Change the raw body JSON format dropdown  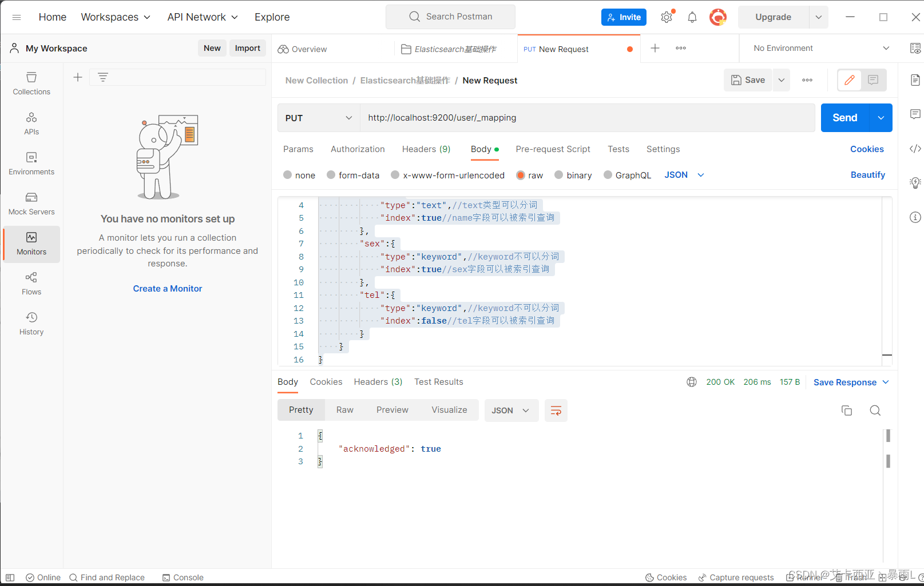coord(684,175)
